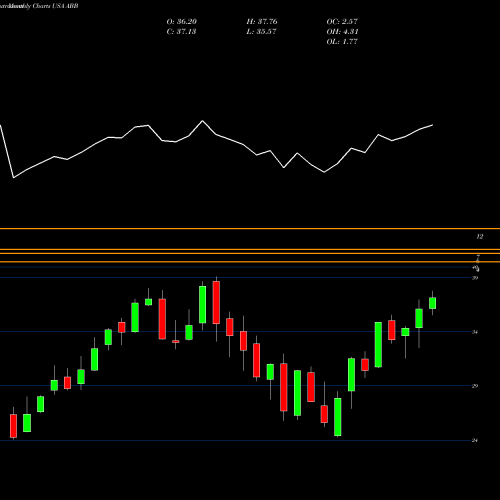Click the 12 label beside the orange lines

(480, 236)
